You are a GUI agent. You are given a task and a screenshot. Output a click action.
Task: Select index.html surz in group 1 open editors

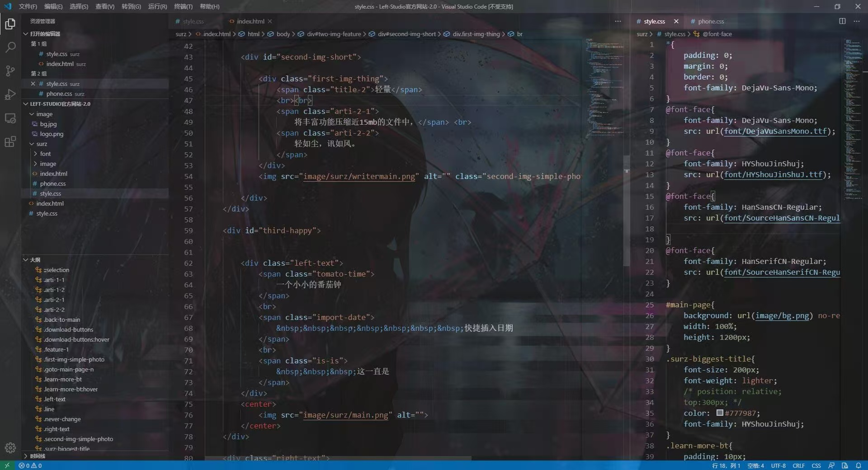click(x=95, y=64)
